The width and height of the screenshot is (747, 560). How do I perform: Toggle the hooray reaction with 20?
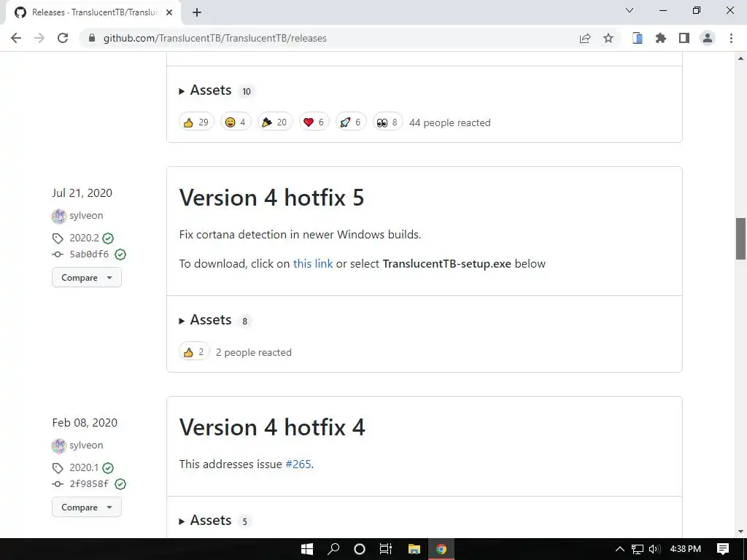pos(275,122)
